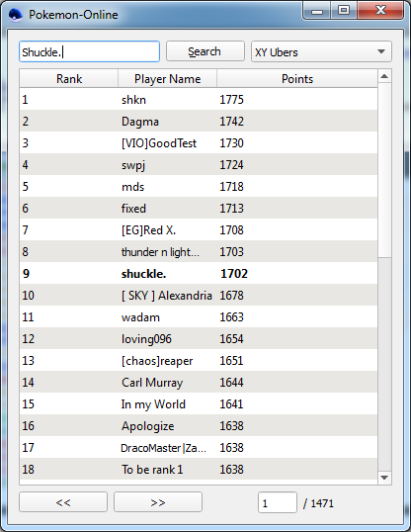
Task: Sort by the Player Name column header
Action: 168,79
